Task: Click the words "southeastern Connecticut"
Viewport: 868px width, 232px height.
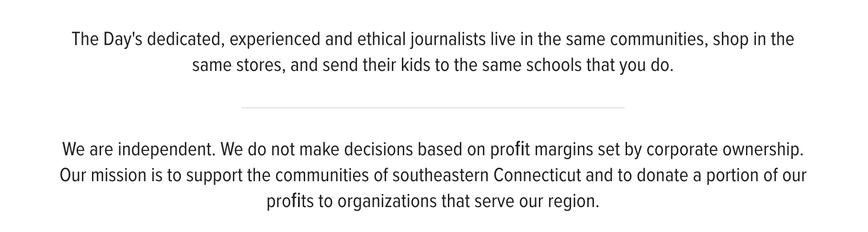Action: [x=487, y=175]
